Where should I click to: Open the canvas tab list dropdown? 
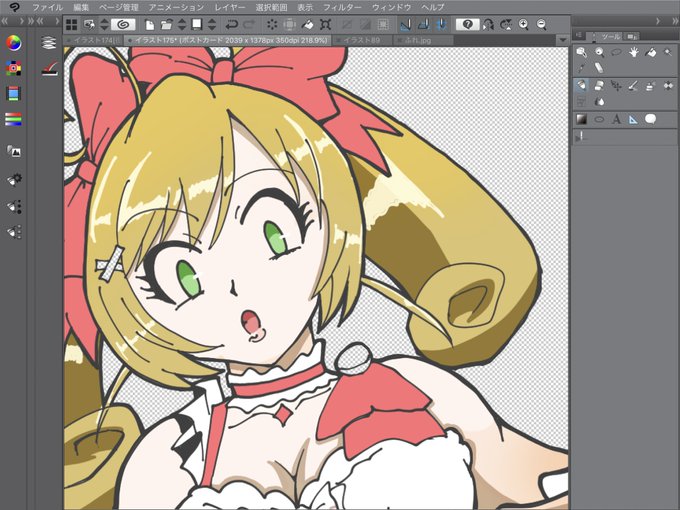[x=563, y=40]
